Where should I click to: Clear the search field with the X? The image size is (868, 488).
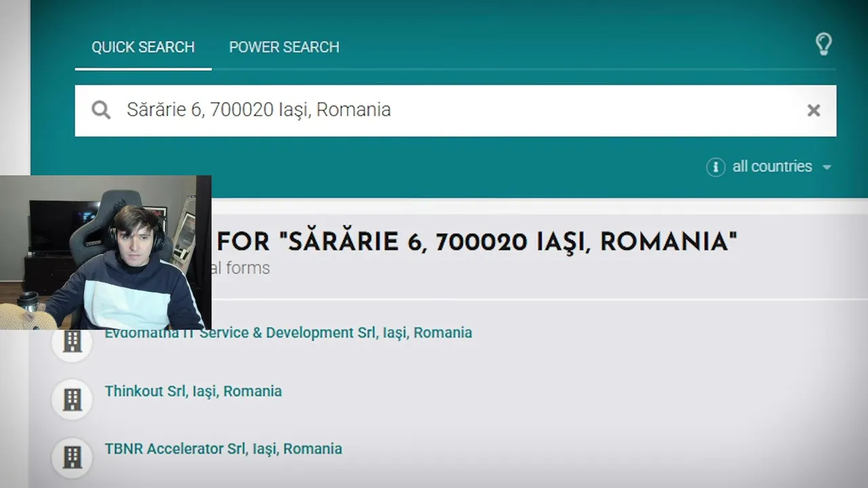pyautogui.click(x=814, y=110)
